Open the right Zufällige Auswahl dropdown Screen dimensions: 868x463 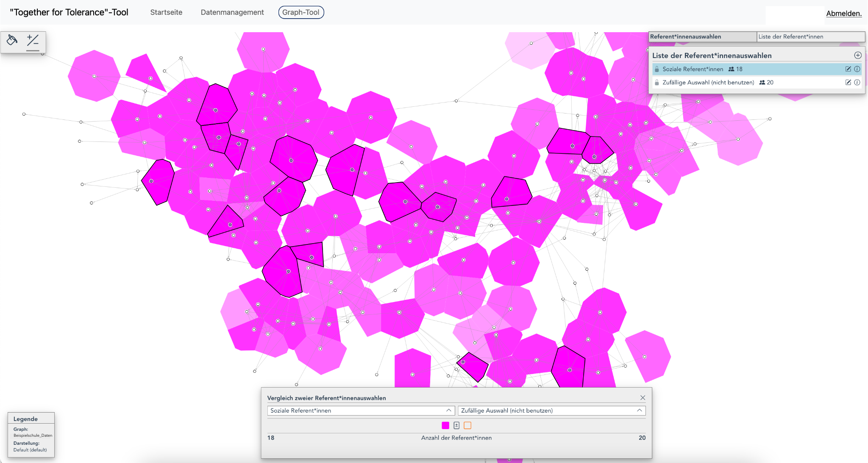coord(551,410)
